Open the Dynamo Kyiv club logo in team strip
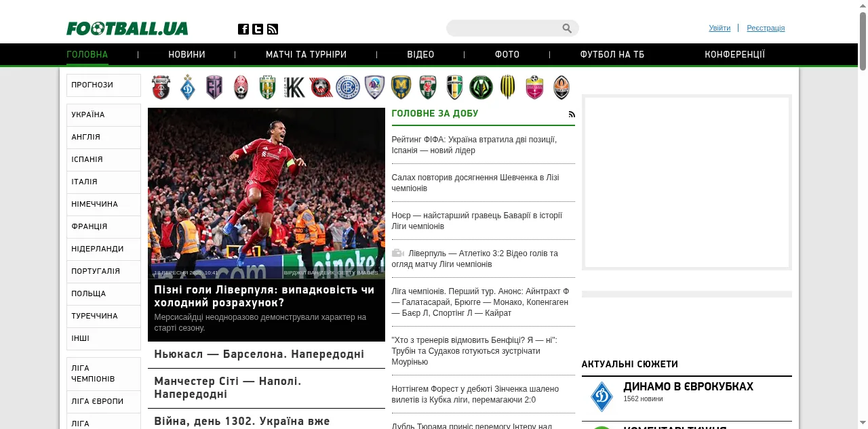Viewport: 868px width, 429px height. tap(188, 87)
